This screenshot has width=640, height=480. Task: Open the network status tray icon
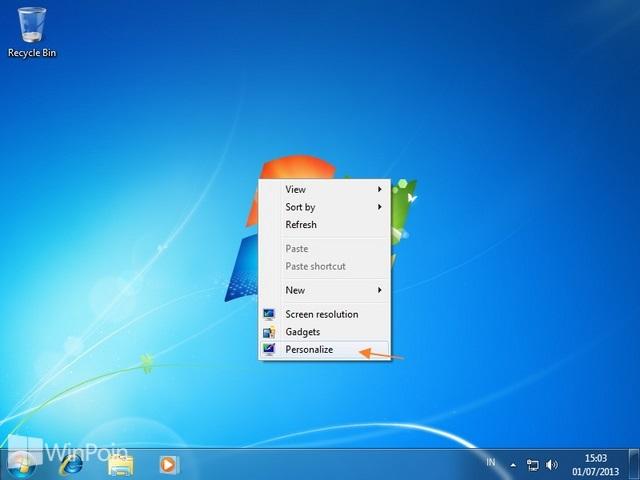(x=533, y=465)
